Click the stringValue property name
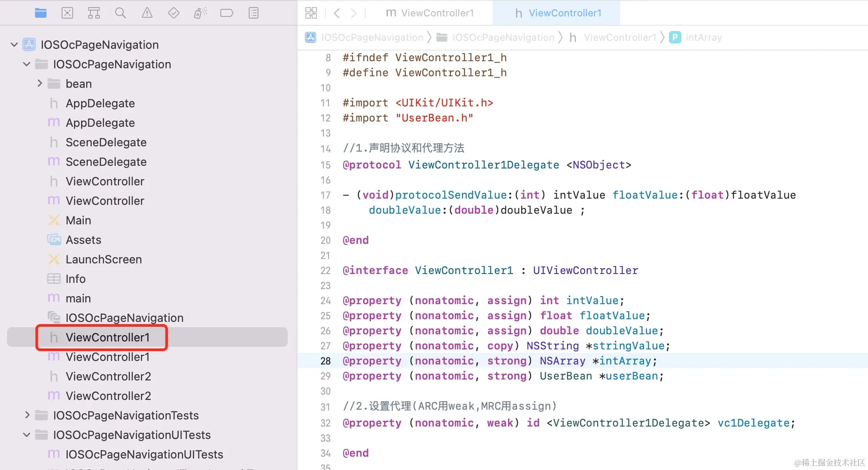 (x=629, y=346)
